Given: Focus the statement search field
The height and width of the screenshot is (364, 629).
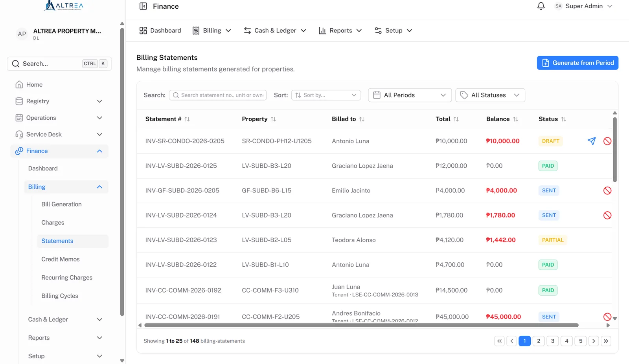Looking at the screenshot, I should (x=218, y=95).
